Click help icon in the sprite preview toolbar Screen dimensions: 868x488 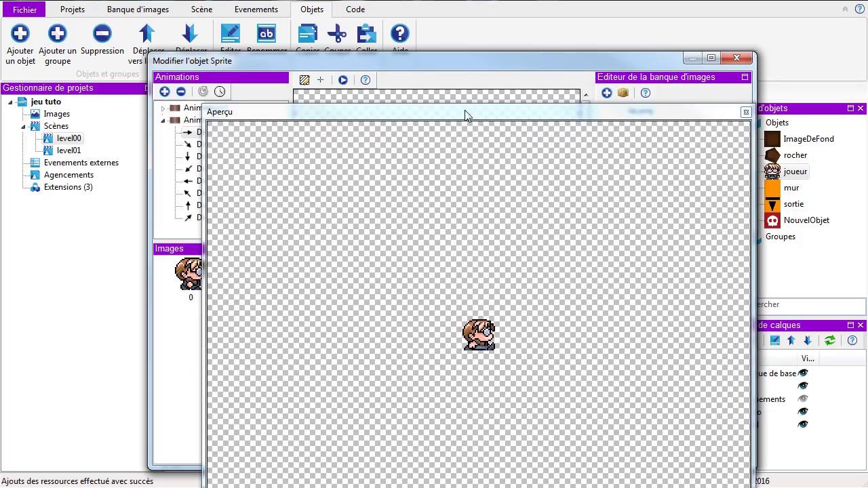pyautogui.click(x=366, y=80)
